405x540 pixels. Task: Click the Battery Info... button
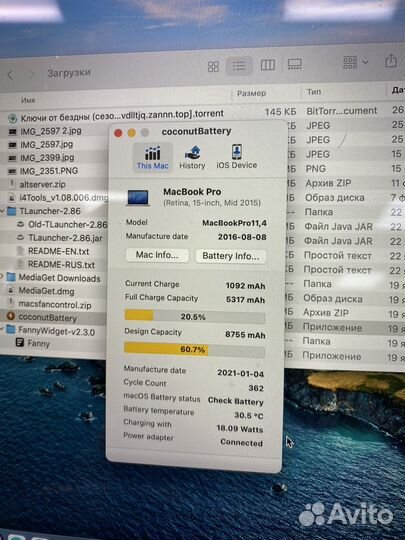(x=231, y=256)
